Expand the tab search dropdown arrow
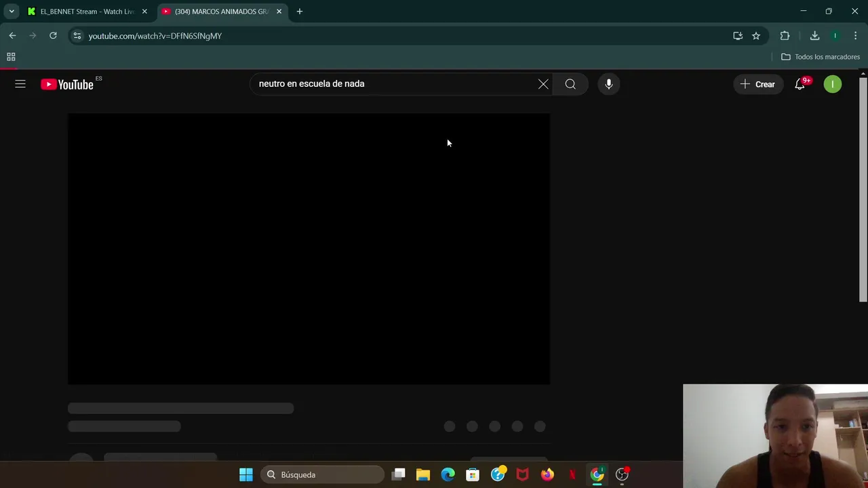 12,12
